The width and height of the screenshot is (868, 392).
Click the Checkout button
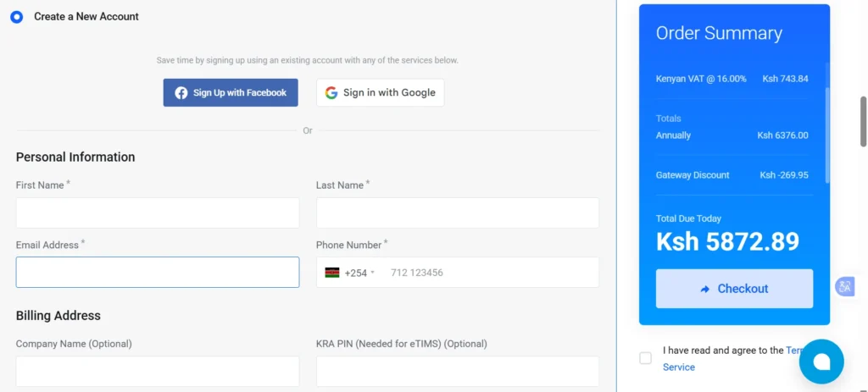coord(734,289)
